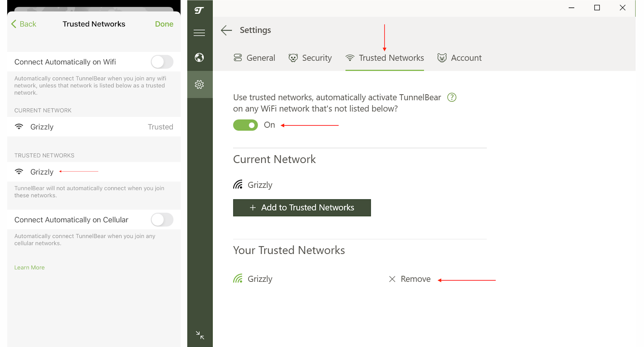Open the globe map view icon
The image size is (644, 347).
pyautogui.click(x=199, y=58)
